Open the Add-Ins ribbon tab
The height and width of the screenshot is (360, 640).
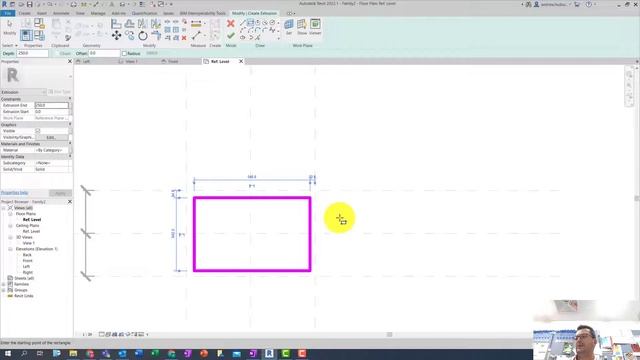tap(119, 13)
